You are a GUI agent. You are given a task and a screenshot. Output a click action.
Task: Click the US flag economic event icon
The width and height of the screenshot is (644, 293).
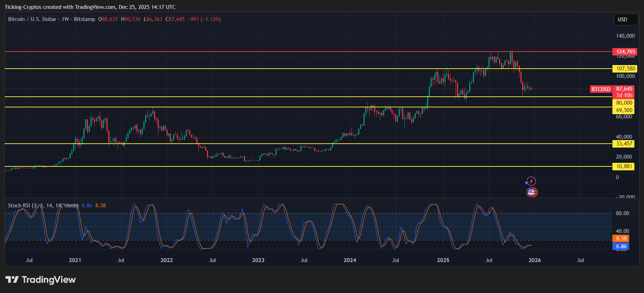(x=531, y=192)
